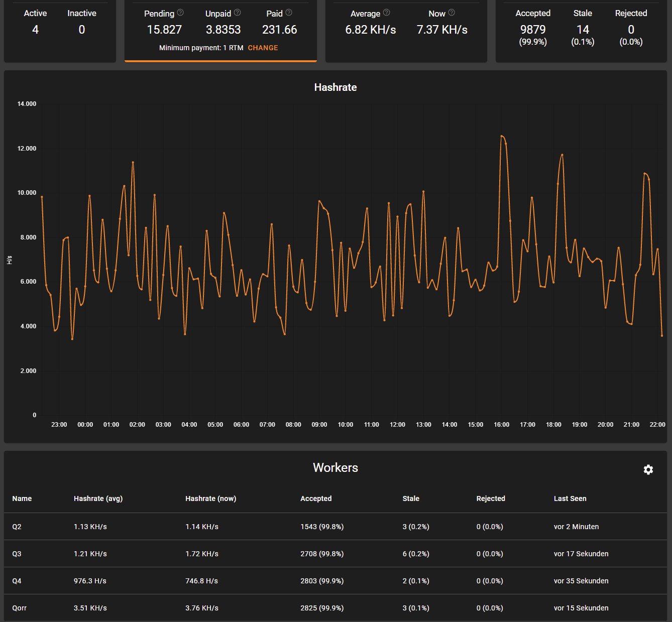672x622 pixels.
Task: Sort workers by Last Seen header
Action: click(x=570, y=499)
